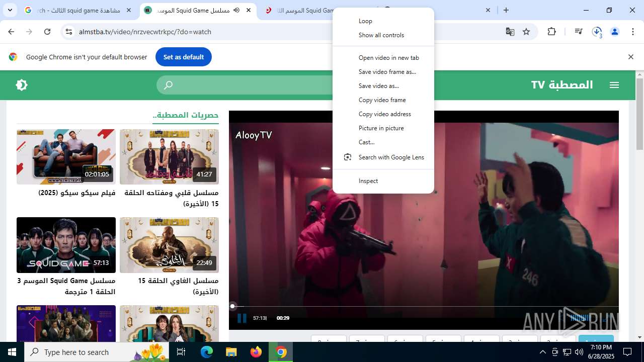Launch Firefox from taskbar
644x362 pixels.
tap(256, 352)
